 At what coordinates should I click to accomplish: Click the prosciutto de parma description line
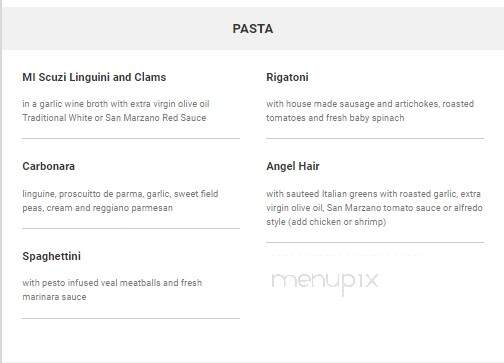coord(120,194)
